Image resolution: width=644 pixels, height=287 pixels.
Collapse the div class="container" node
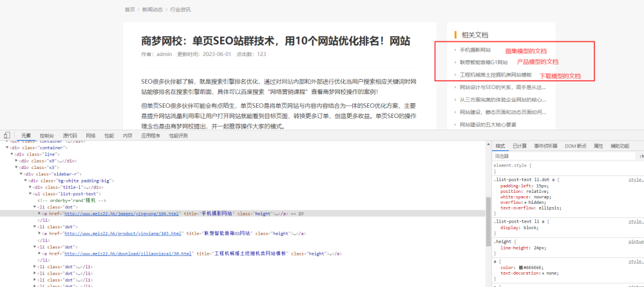[7, 147]
